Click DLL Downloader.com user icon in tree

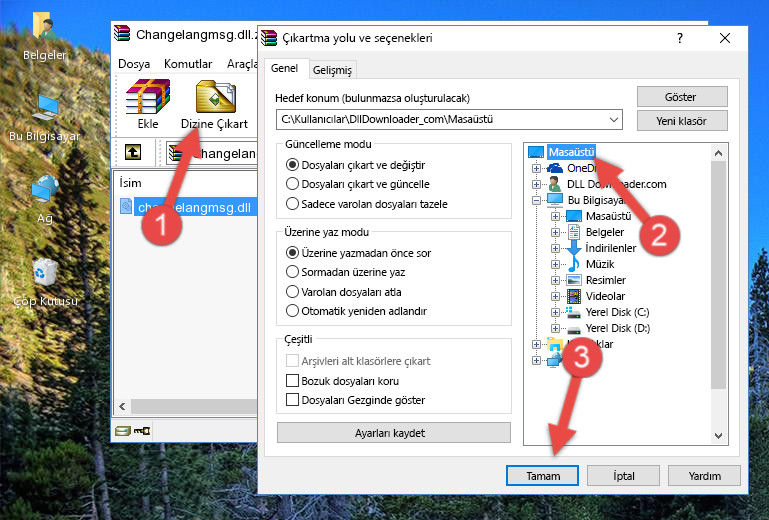coord(555,184)
